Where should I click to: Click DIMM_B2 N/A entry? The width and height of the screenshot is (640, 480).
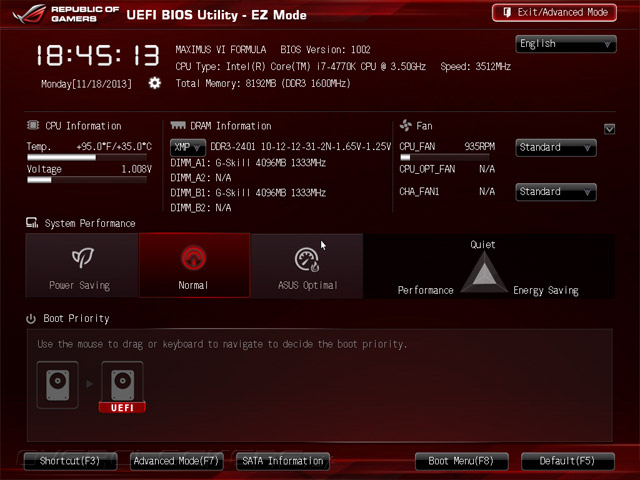pyautogui.click(x=201, y=208)
